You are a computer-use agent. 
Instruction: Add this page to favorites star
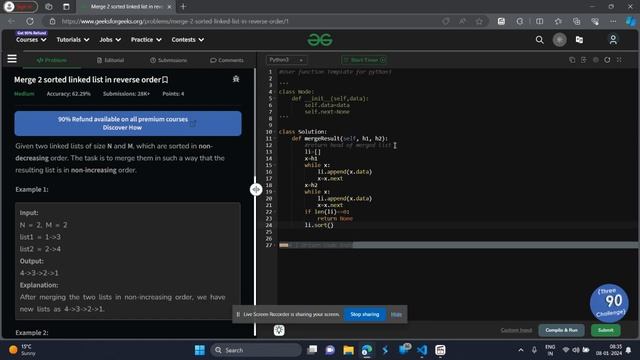(x=479, y=21)
